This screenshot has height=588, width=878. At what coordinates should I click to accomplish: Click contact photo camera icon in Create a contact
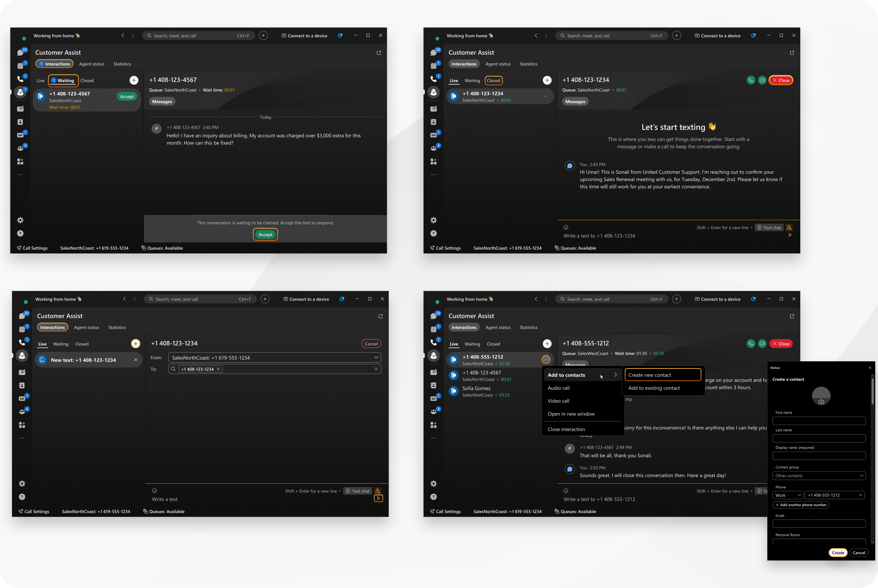(x=821, y=402)
